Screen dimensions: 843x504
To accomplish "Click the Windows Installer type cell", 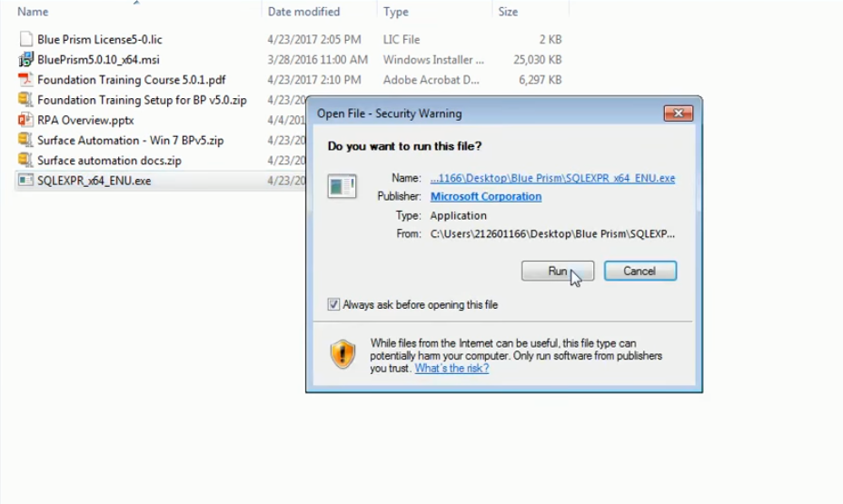I will point(433,59).
